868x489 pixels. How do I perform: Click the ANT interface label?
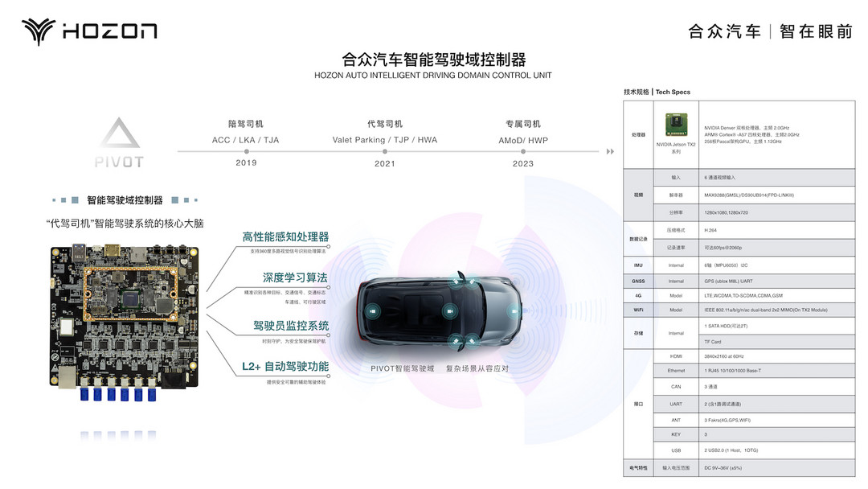[x=676, y=421]
